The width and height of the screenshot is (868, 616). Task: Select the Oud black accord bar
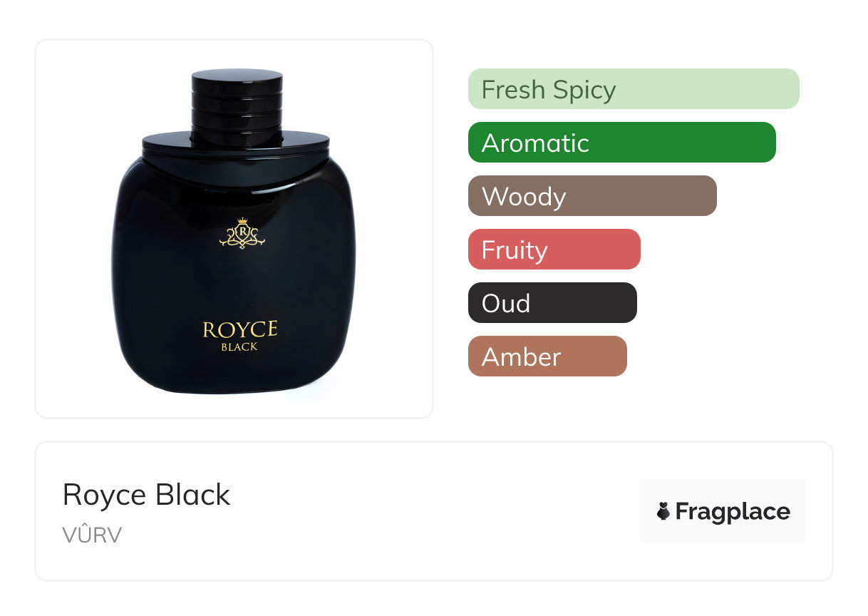point(552,303)
